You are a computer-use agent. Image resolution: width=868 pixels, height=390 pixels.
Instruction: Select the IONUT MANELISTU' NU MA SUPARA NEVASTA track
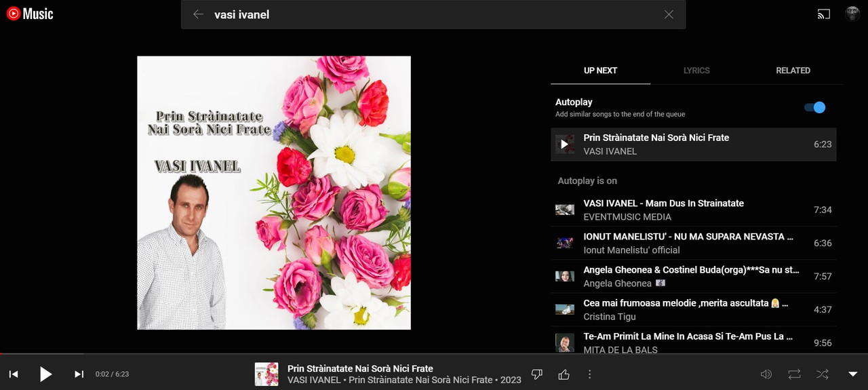point(693,243)
